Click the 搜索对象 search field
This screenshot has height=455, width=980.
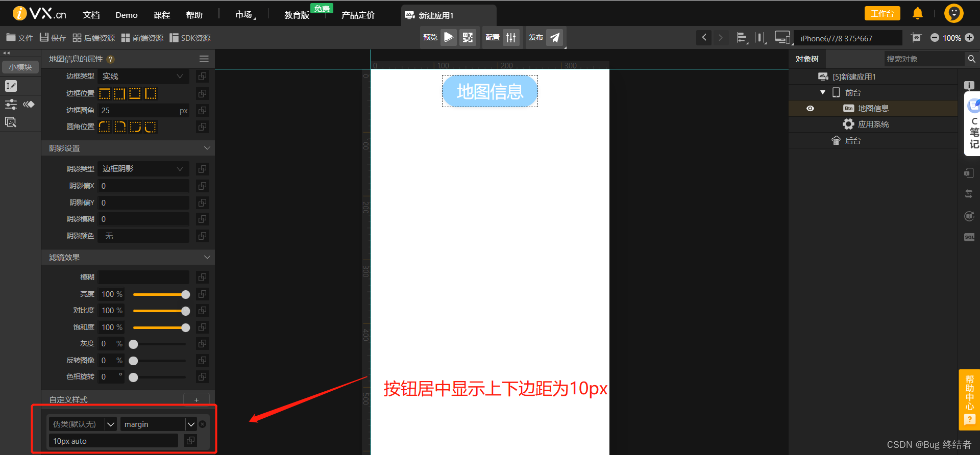point(924,59)
